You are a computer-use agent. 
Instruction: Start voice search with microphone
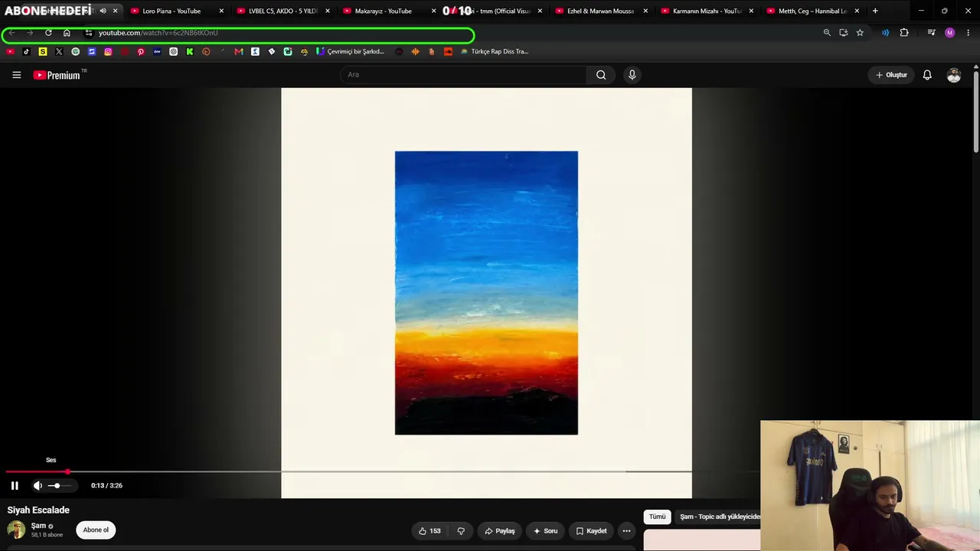coord(632,74)
